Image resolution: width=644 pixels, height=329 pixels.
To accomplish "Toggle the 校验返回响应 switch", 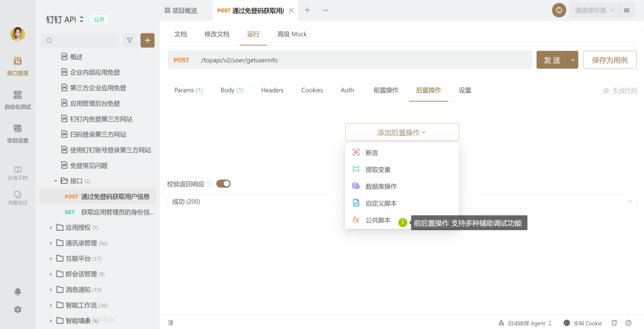I will coord(224,184).
